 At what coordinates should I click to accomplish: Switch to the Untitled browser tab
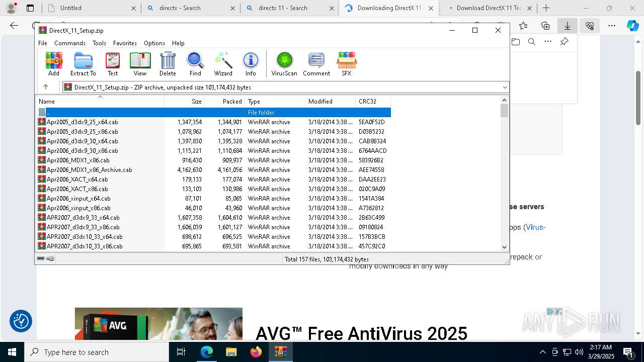tap(91, 8)
